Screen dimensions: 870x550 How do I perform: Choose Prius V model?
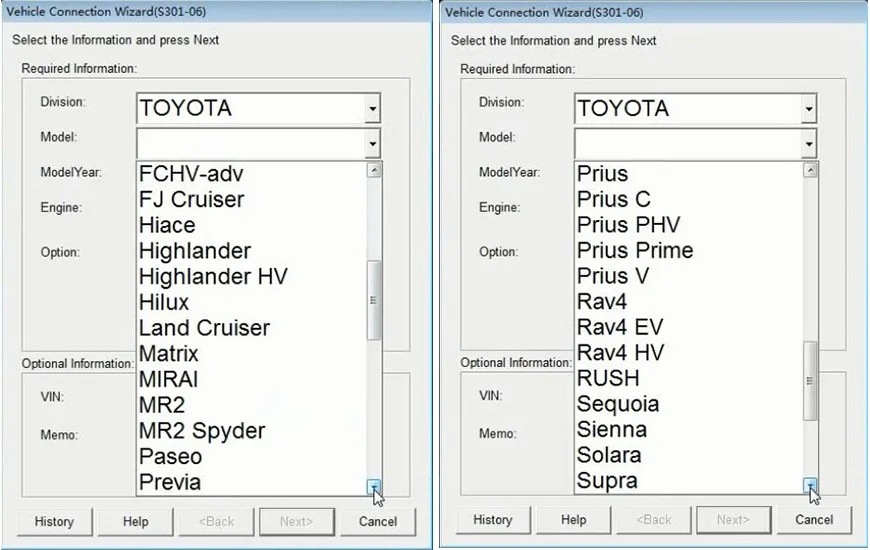[689, 276]
